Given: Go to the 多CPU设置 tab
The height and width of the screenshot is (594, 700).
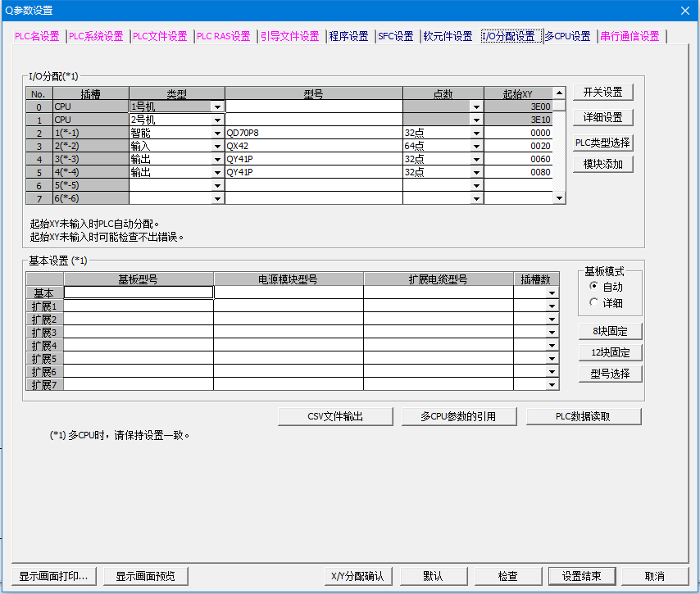Looking at the screenshot, I should click(x=567, y=36).
